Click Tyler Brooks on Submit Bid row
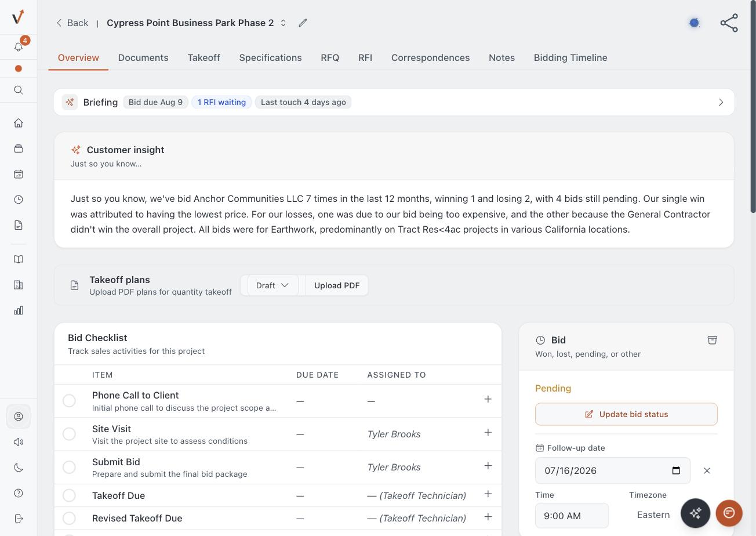Screen dimensions: 756x536 394,467
